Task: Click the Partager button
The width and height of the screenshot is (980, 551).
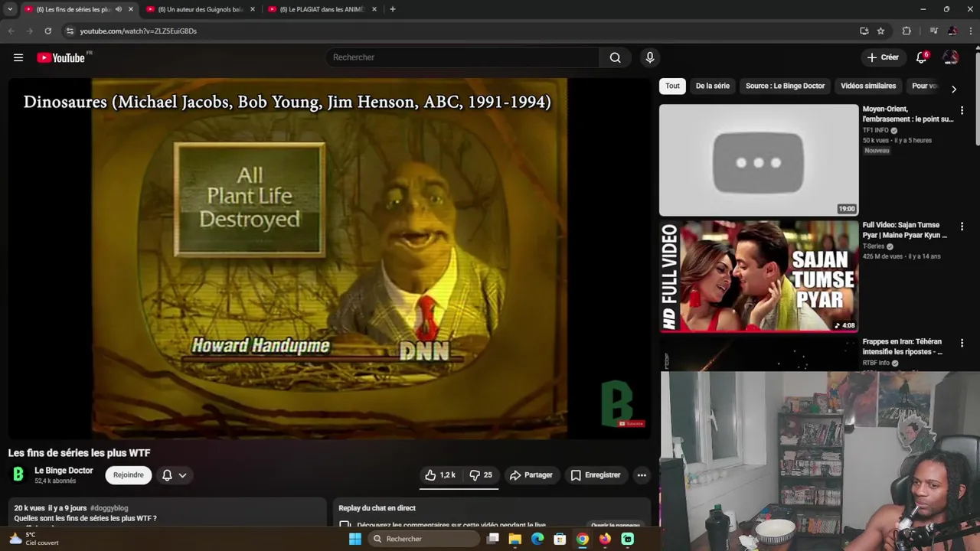Action: point(531,475)
